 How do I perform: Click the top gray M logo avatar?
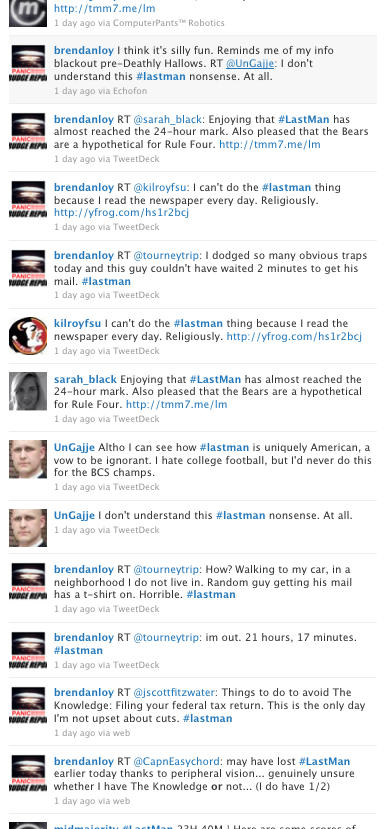click(x=28, y=12)
